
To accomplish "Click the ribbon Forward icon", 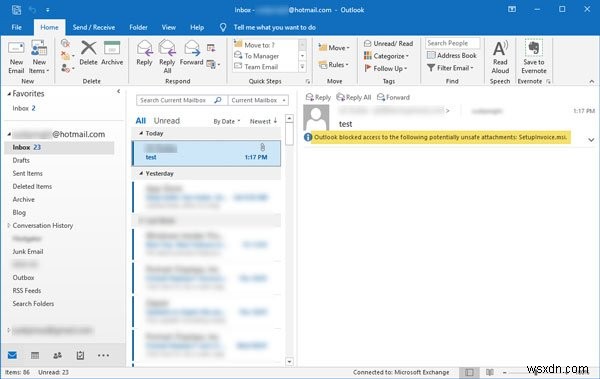I will click(x=191, y=53).
